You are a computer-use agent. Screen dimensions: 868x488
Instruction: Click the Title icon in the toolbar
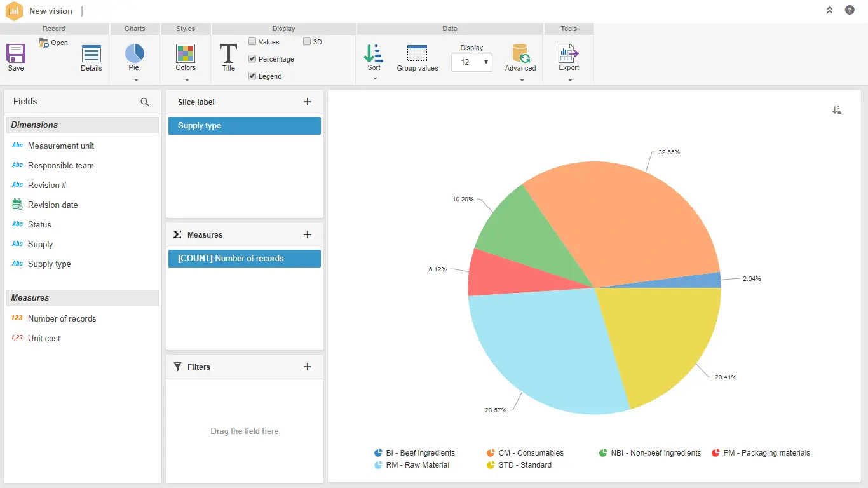click(228, 54)
